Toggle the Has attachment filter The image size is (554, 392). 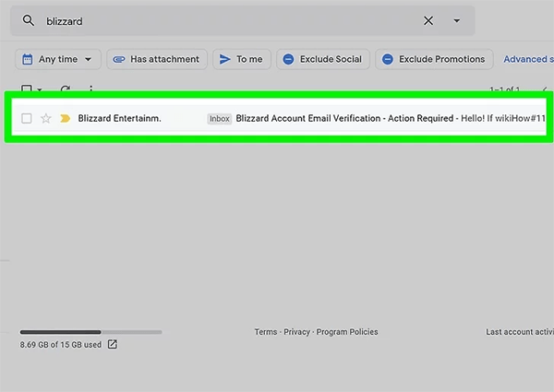coord(157,59)
